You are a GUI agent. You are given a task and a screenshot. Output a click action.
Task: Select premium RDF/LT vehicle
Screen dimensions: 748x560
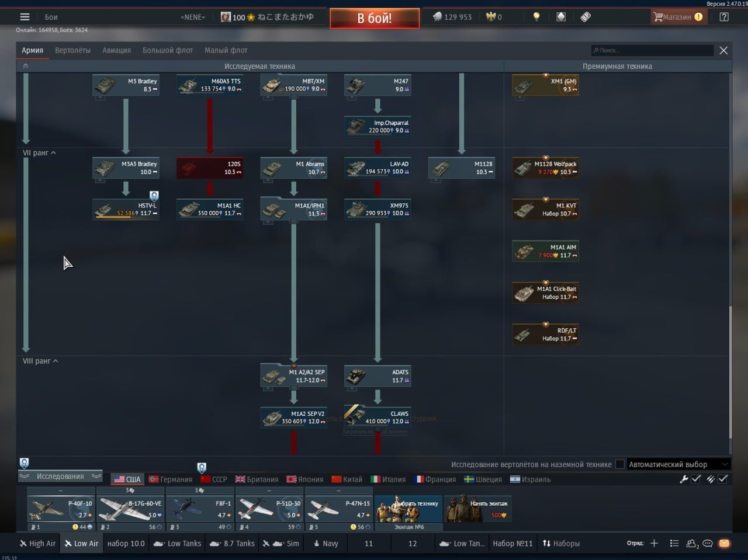pos(546,335)
